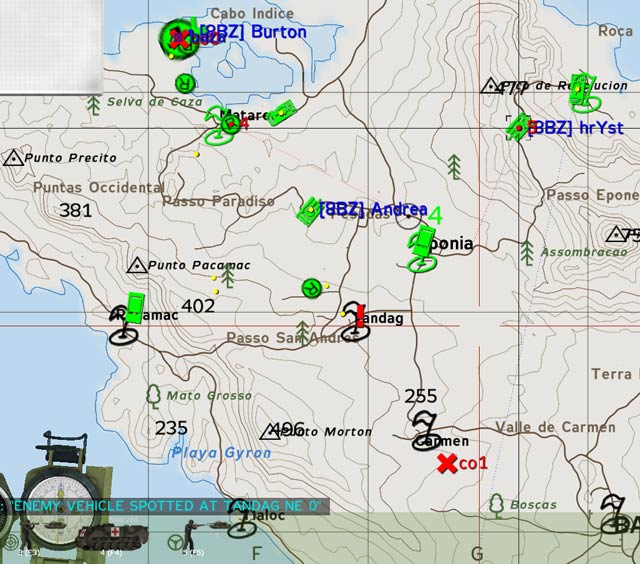Select the [BBZ] Burton player marker
This screenshot has width=640, height=564.
(x=178, y=38)
